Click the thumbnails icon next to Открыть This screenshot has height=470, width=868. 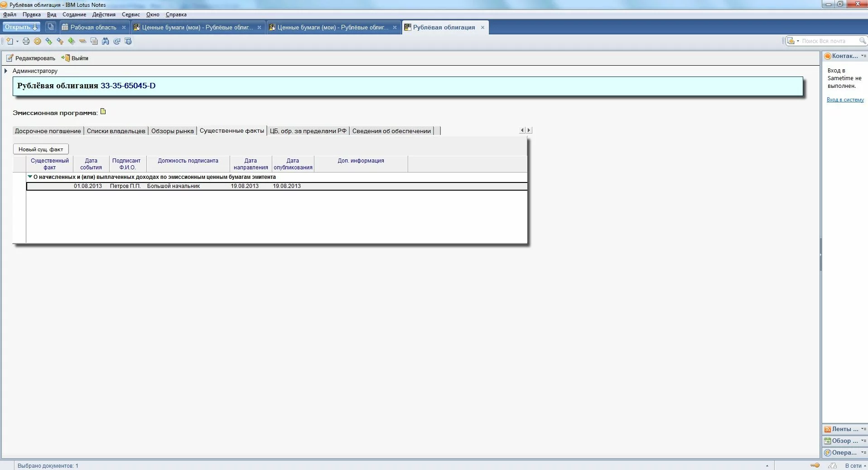[51, 27]
